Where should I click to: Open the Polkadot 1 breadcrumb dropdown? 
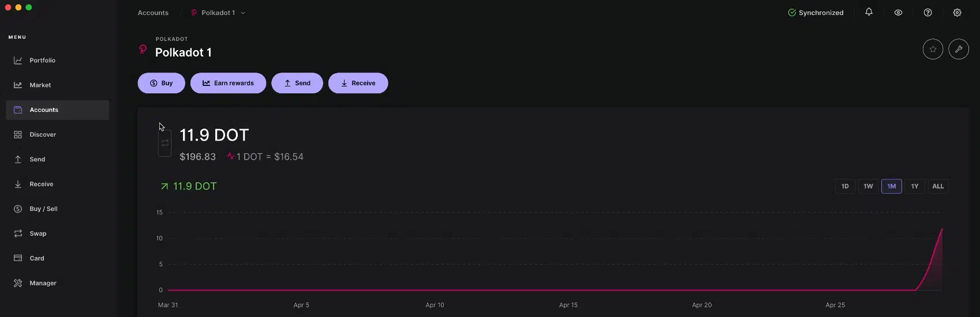coord(218,13)
